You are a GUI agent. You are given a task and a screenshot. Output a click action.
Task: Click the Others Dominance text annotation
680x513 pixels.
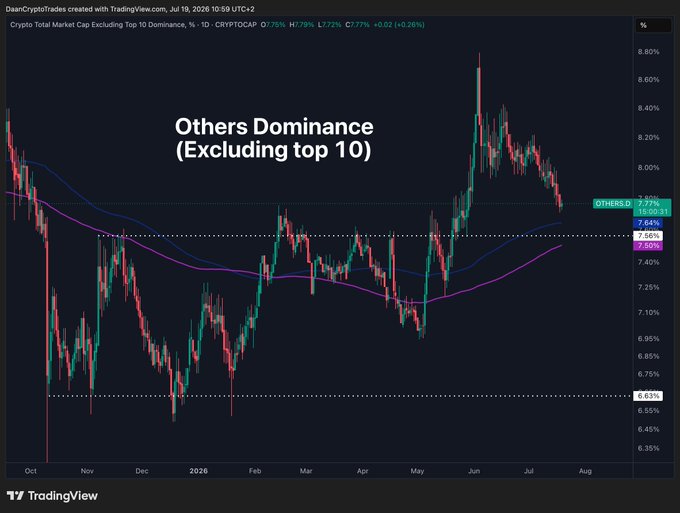274,138
